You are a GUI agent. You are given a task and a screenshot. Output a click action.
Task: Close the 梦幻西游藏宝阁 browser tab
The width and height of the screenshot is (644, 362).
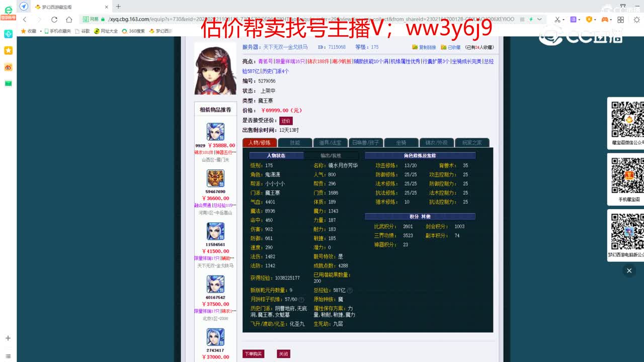point(106,7)
